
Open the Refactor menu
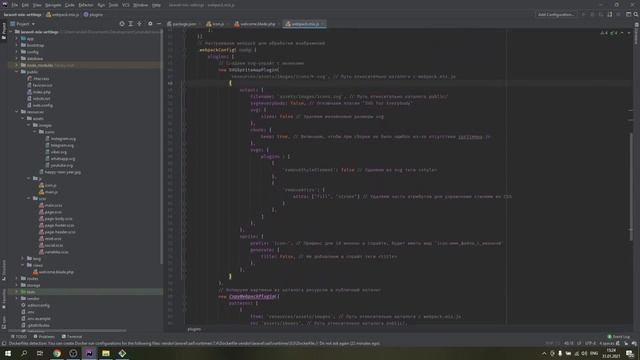pyautogui.click(x=86, y=5)
